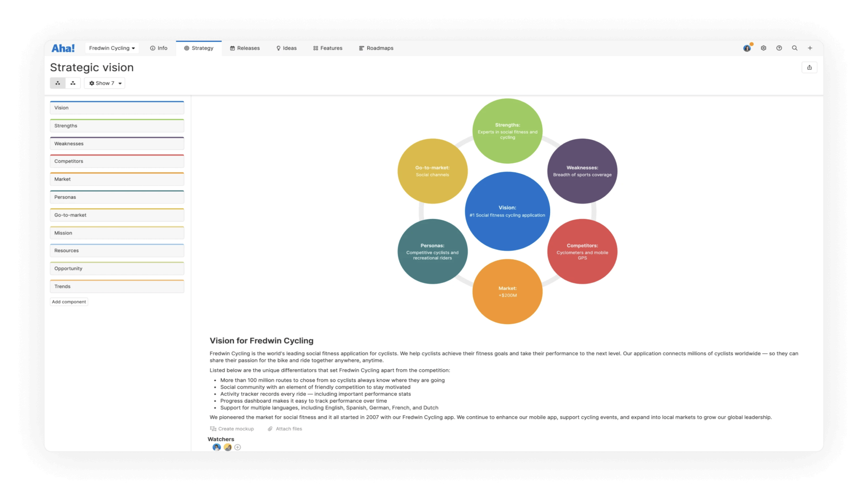
Task: Switch to the Ideas tab
Action: pyautogui.click(x=286, y=48)
